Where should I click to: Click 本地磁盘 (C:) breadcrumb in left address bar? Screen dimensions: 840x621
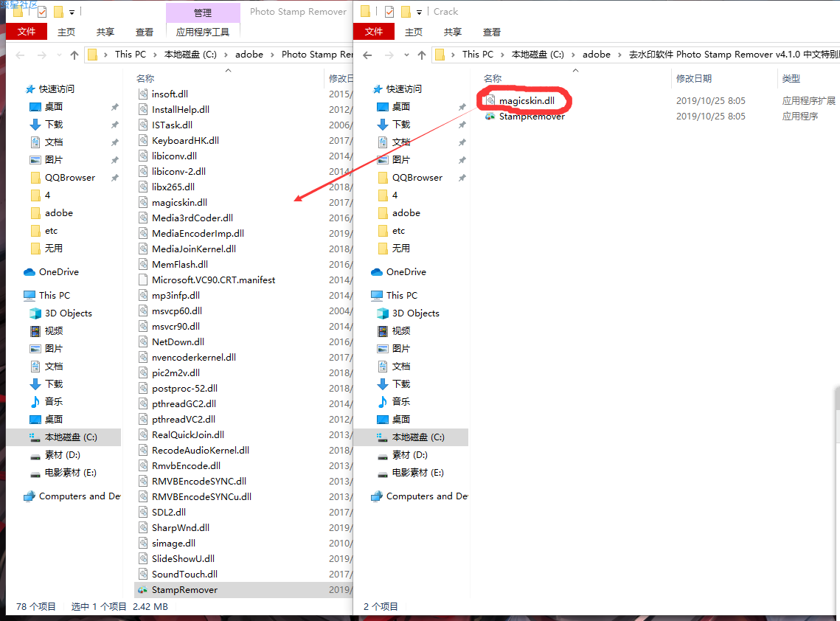(x=190, y=55)
